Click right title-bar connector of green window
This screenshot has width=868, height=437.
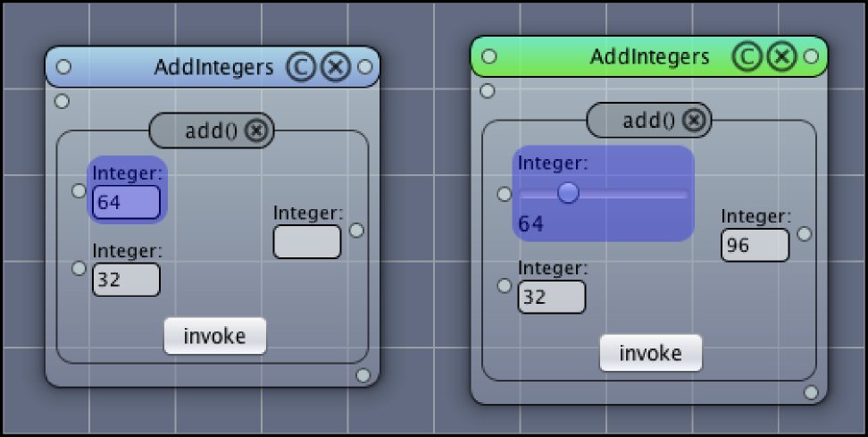tap(811, 56)
